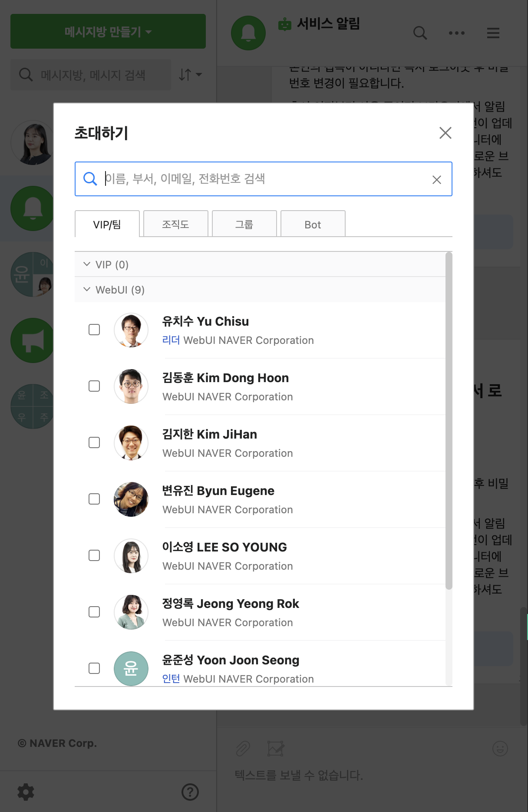This screenshot has height=812, width=528.
Task: Tick checkbox for 변유진 Byun Eugene
Action: (x=94, y=499)
